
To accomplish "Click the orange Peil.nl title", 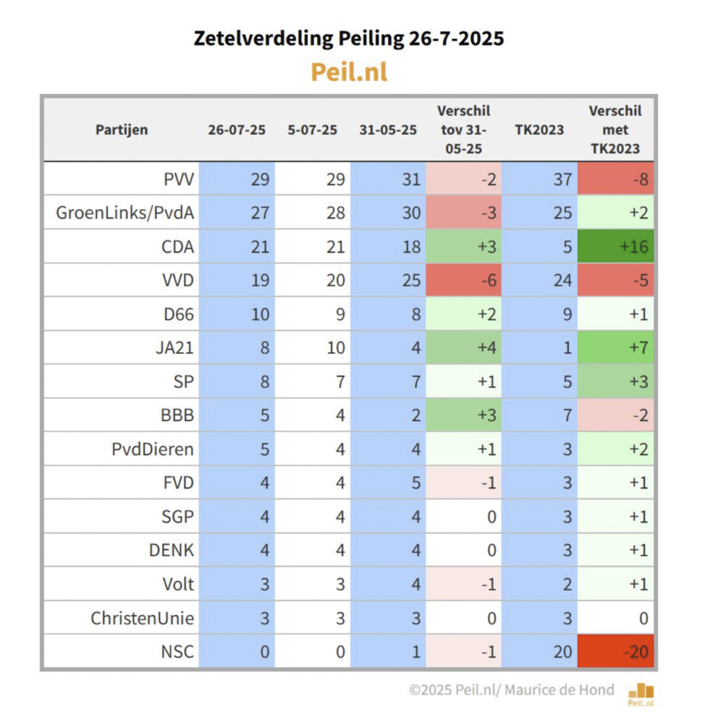I will 348,72.
